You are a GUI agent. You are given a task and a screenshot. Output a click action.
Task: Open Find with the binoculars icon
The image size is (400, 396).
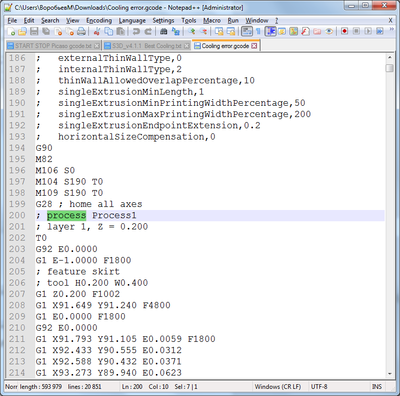pyautogui.click(x=164, y=32)
